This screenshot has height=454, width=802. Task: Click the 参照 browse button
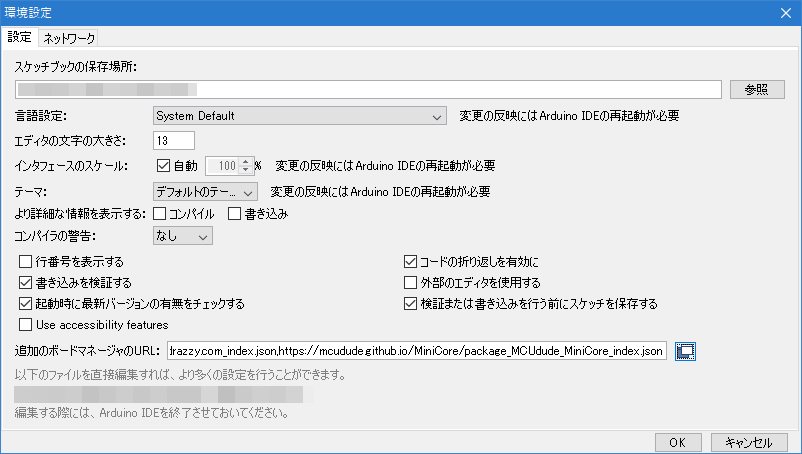[757, 89]
